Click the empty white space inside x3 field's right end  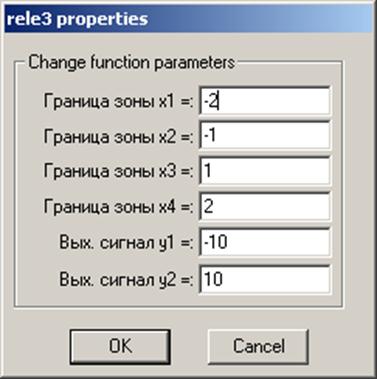300,171
